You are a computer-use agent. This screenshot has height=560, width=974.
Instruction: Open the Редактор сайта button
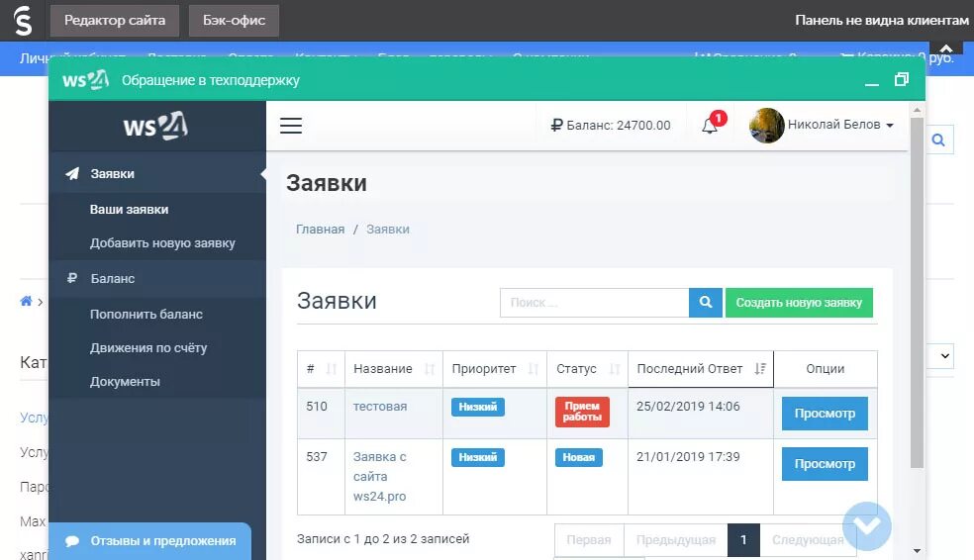115,21
